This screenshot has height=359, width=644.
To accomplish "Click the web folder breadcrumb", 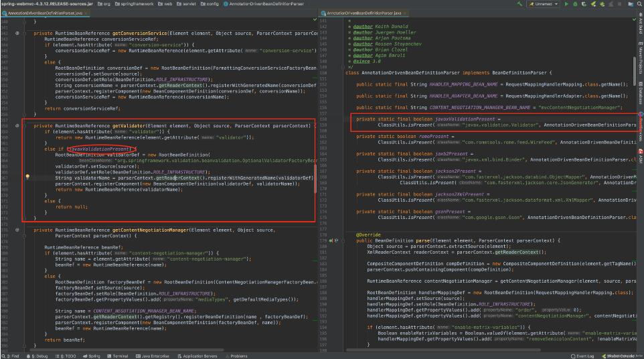I will [165, 4].
